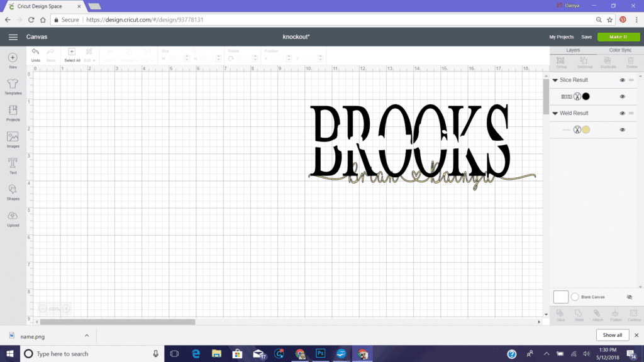Click Save in the header
644x362 pixels.
(587, 37)
